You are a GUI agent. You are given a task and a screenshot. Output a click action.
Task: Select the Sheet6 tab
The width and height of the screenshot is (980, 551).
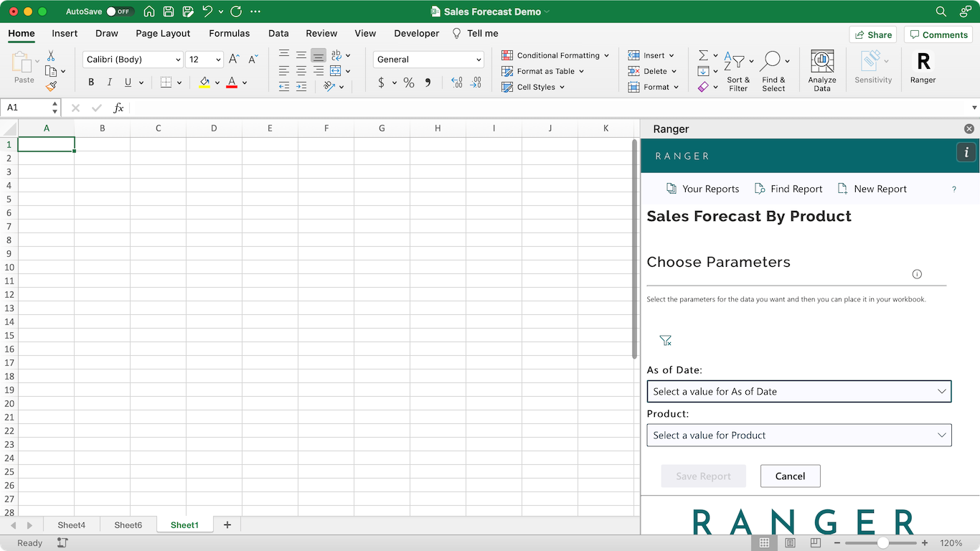point(128,525)
